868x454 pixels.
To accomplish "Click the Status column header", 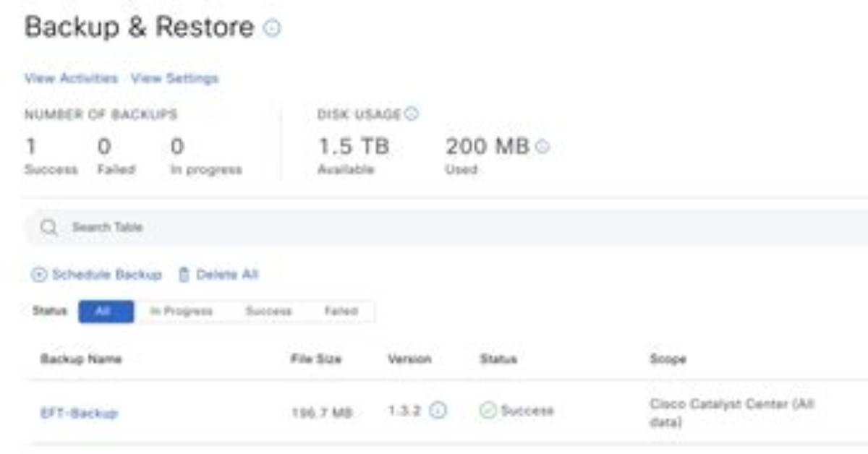I will tap(498, 359).
